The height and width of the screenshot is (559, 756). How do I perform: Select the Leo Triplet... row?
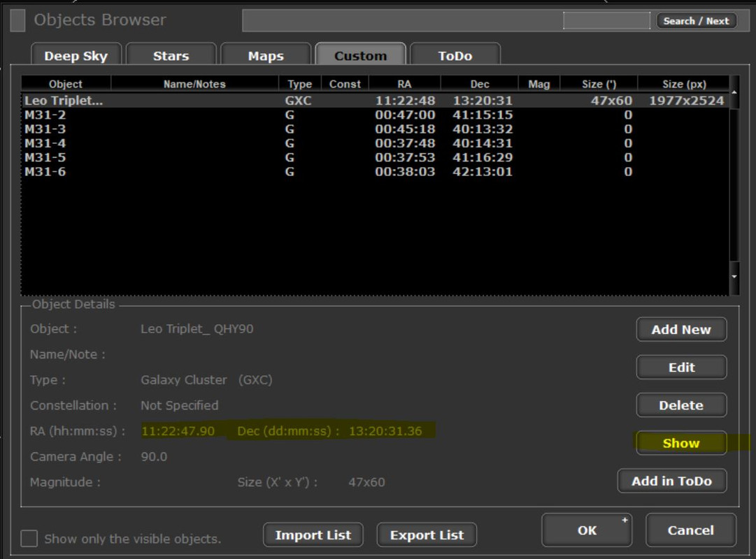pos(376,100)
